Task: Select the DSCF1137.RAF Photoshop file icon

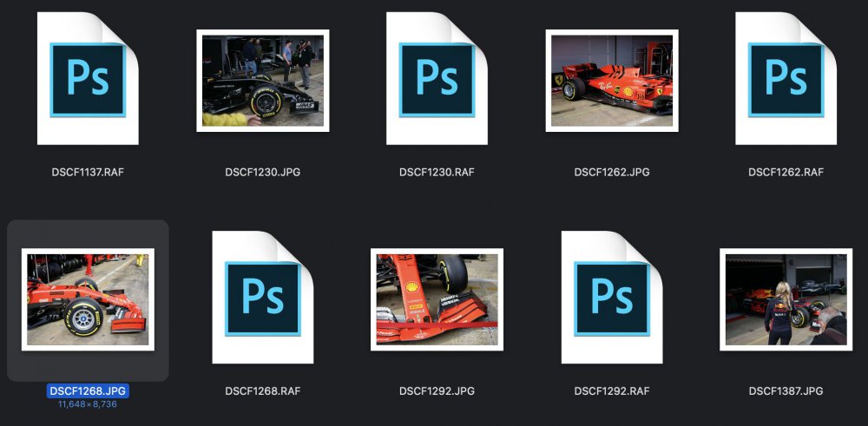Action: [x=88, y=78]
